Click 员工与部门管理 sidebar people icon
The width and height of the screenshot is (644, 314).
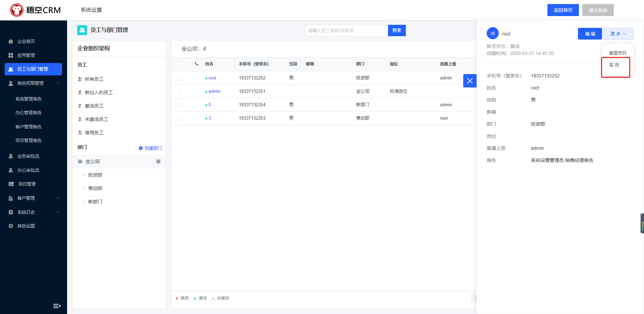tap(11, 69)
